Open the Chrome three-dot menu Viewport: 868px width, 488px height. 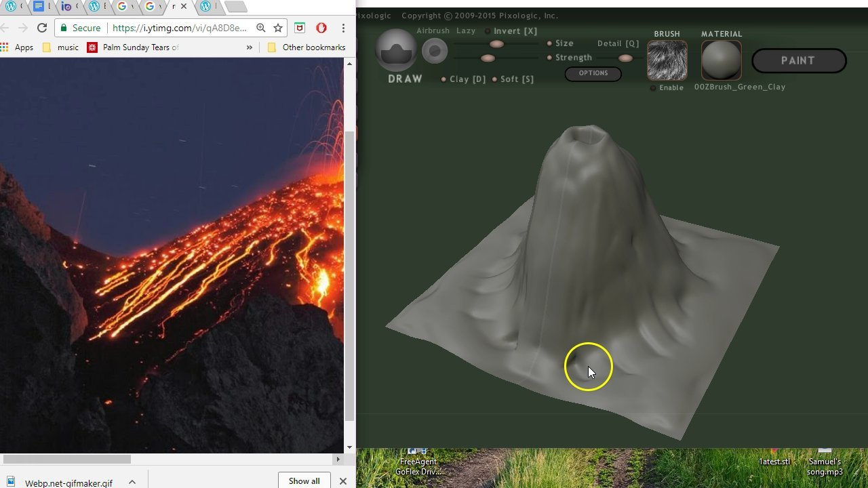pos(342,28)
